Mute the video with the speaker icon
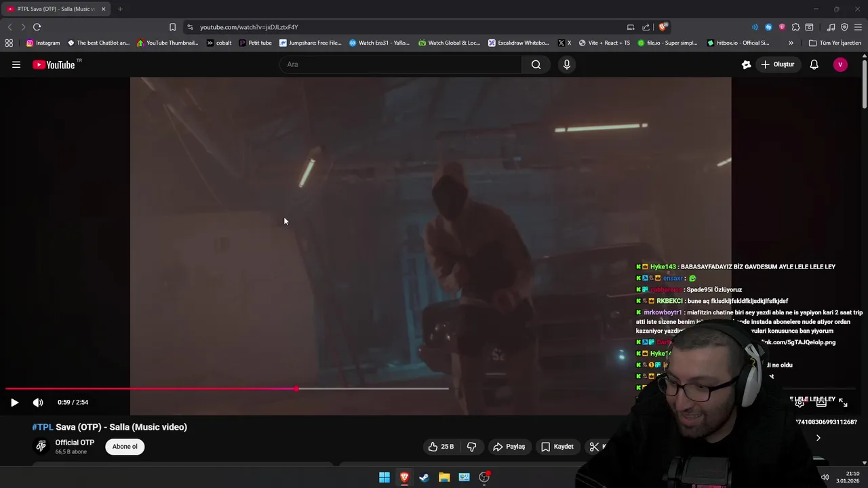 (x=38, y=402)
